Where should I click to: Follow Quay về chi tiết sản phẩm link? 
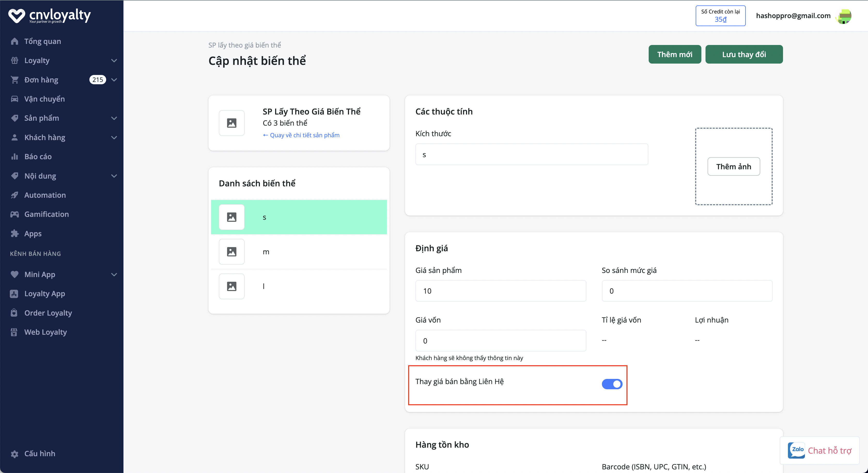click(x=301, y=135)
